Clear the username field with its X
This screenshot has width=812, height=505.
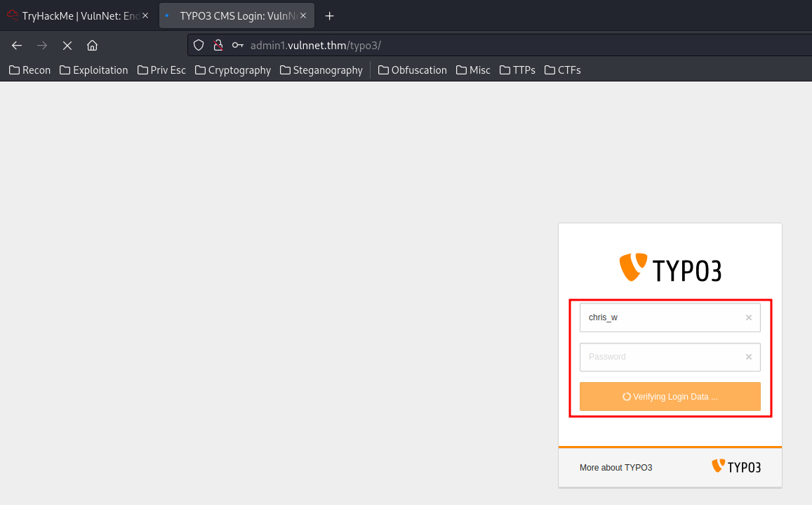tap(748, 317)
